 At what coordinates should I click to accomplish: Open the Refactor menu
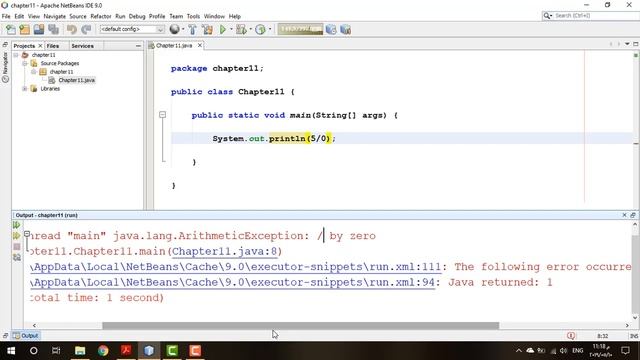[101, 16]
